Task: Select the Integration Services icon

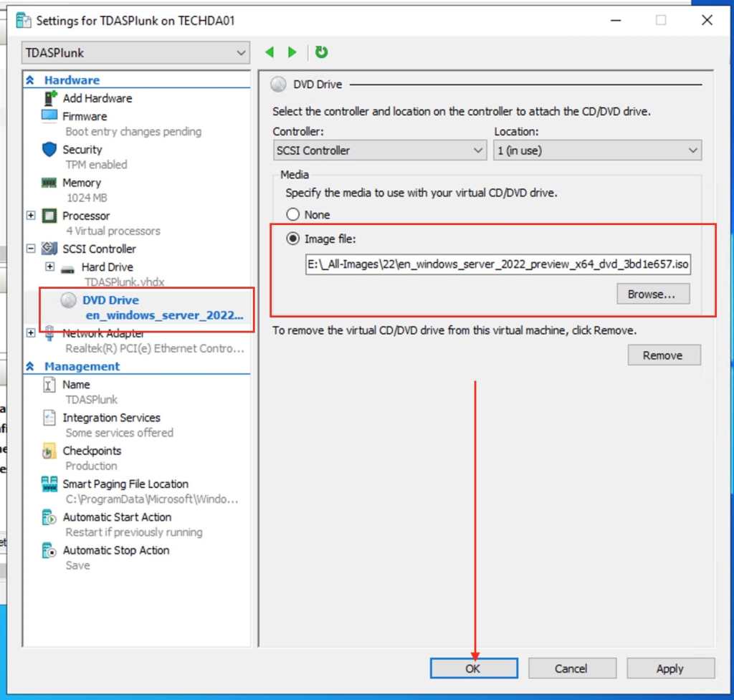Action: (x=49, y=418)
